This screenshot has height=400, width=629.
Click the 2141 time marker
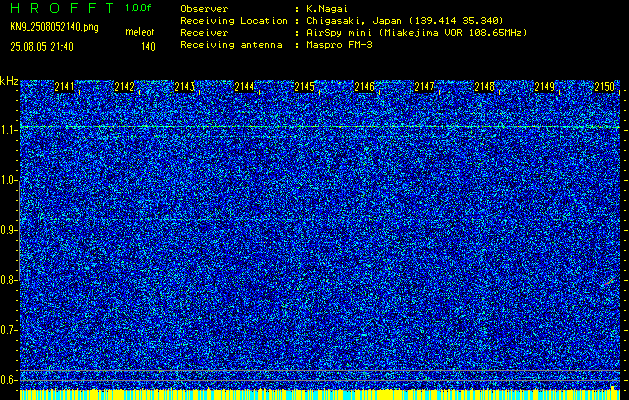click(x=64, y=87)
